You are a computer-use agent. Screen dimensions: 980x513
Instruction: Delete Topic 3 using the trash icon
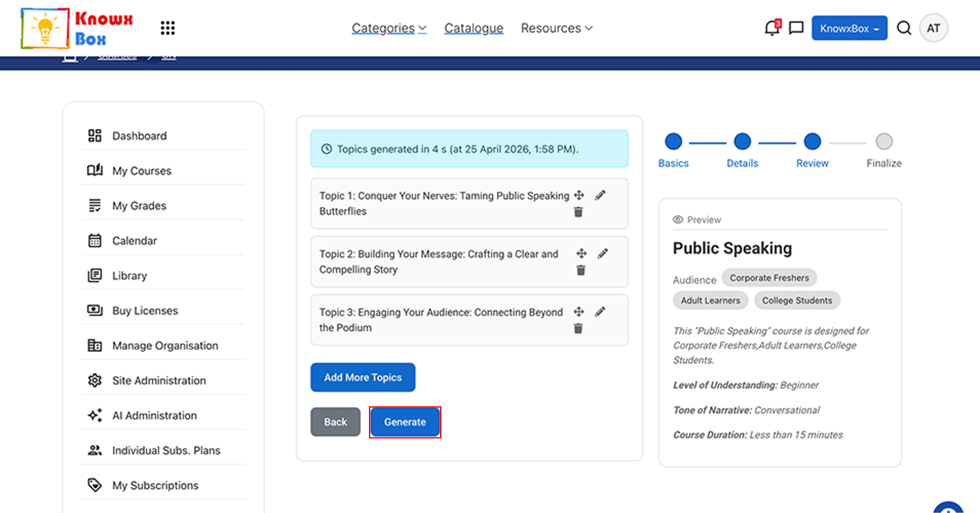click(x=578, y=328)
